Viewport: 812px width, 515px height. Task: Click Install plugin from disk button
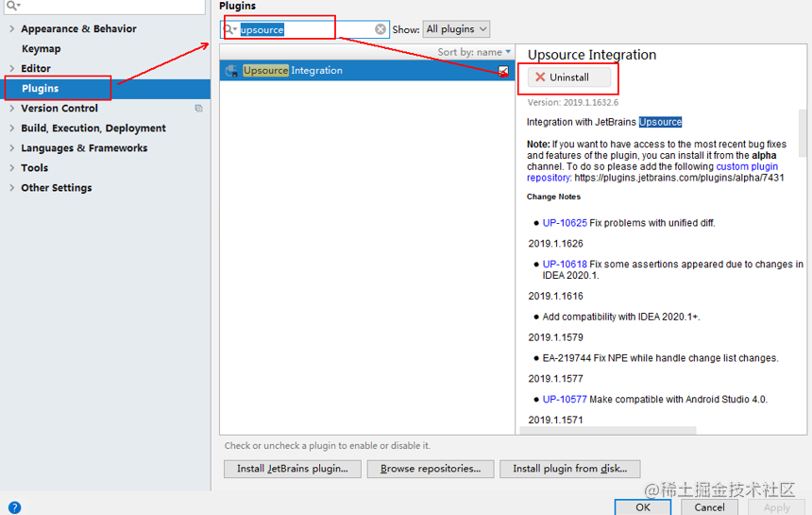[570, 469]
